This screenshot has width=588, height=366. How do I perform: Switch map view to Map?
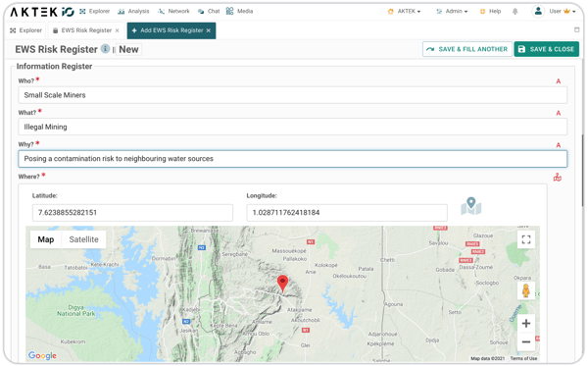(46, 239)
